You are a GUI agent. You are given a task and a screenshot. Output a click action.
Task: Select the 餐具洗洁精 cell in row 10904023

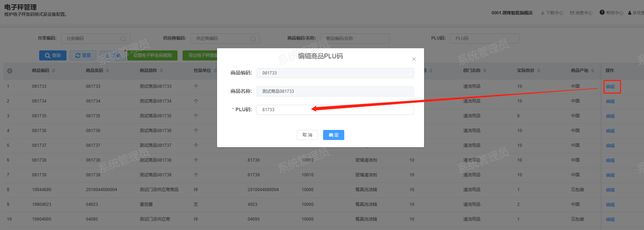(x=366, y=204)
